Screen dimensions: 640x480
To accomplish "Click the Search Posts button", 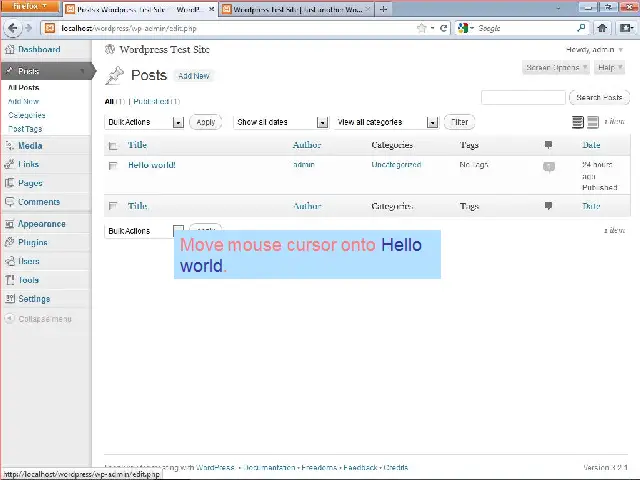I will pos(599,98).
